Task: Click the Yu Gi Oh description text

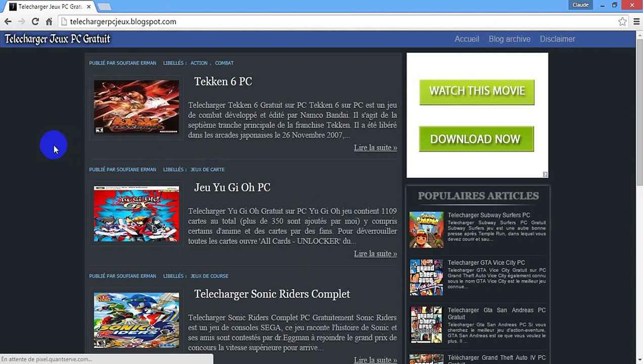Action: pos(292,226)
